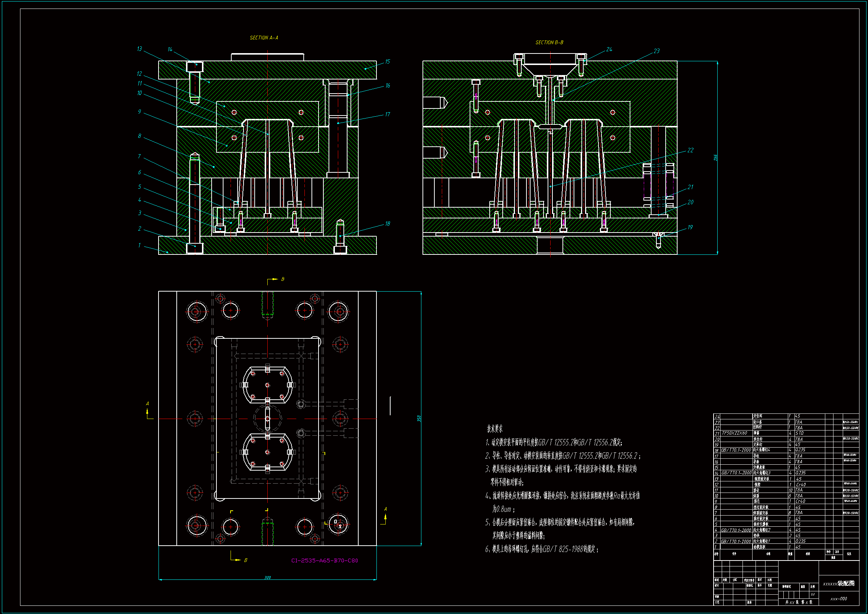The width and height of the screenshot is (868, 614).
Task: Select the 300 width dimension text
Action: tap(267, 578)
